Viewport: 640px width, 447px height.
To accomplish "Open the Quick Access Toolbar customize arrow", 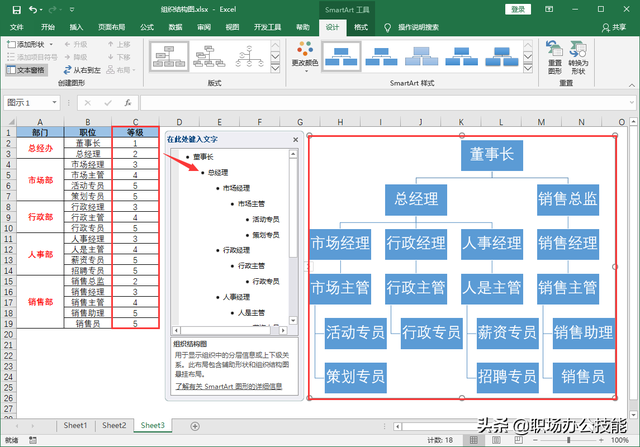I will (x=72, y=9).
